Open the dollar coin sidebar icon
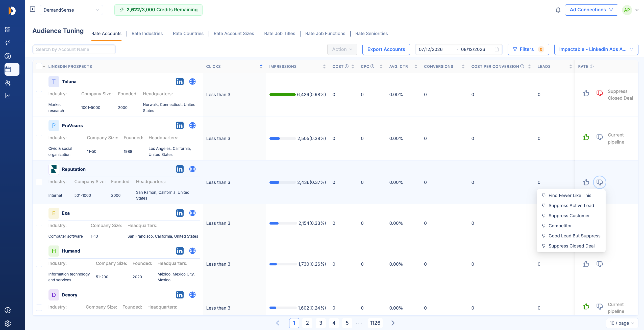This screenshot has width=644, height=330. pos(8,56)
